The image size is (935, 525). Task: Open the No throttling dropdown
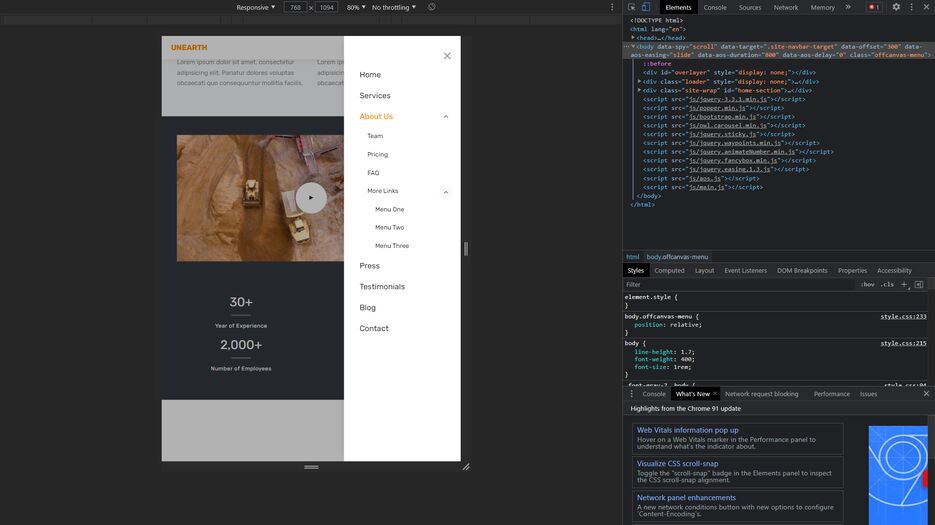click(394, 8)
